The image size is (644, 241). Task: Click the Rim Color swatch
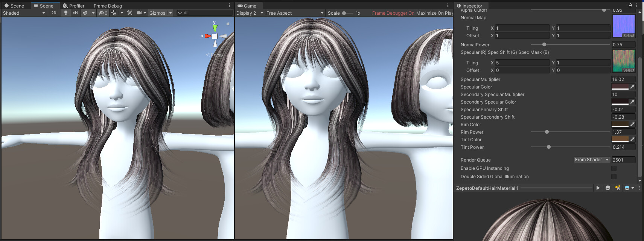[620, 124]
